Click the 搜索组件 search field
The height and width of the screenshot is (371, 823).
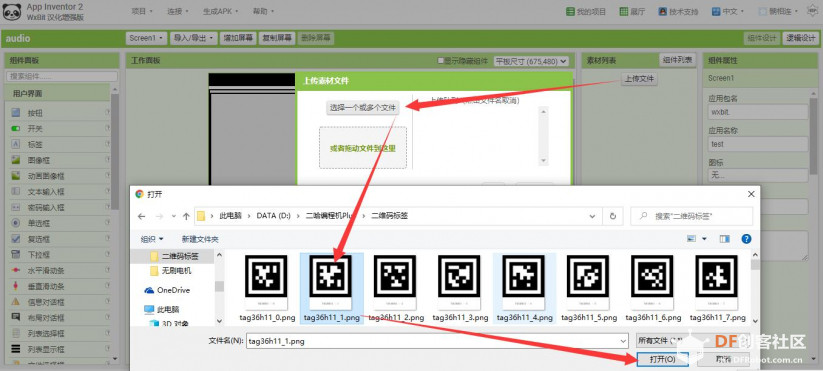tap(61, 77)
